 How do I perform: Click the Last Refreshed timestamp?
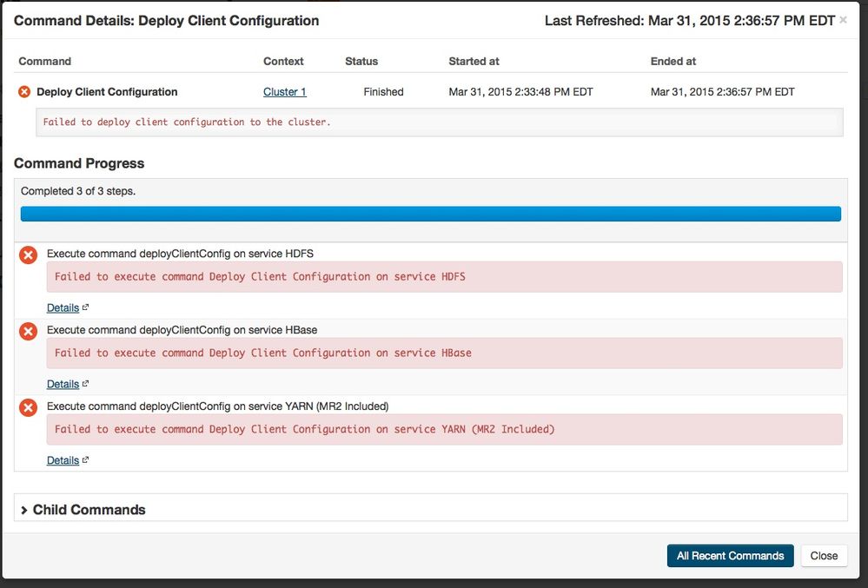(x=690, y=21)
